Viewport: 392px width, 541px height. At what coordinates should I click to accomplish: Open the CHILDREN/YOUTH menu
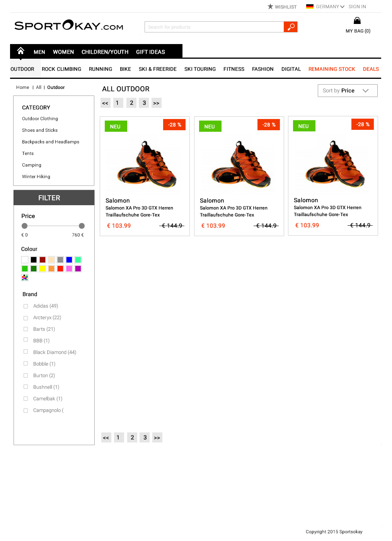coord(105,52)
